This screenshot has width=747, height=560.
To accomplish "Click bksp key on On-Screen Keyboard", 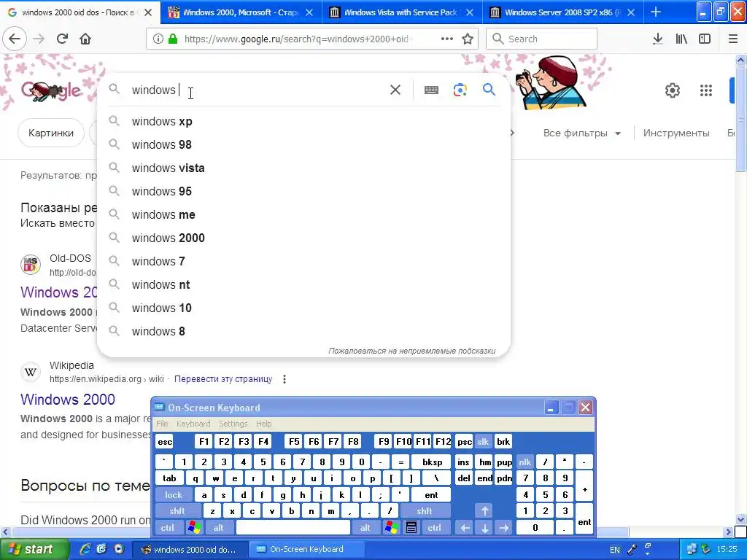I will pos(432,462).
